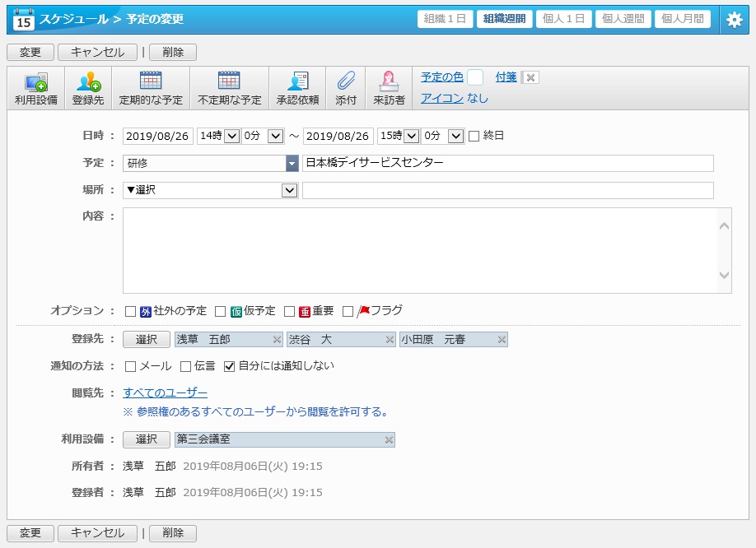Open the アイコン link
Image resolution: width=756 pixels, height=548 pixels.
pos(441,98)
